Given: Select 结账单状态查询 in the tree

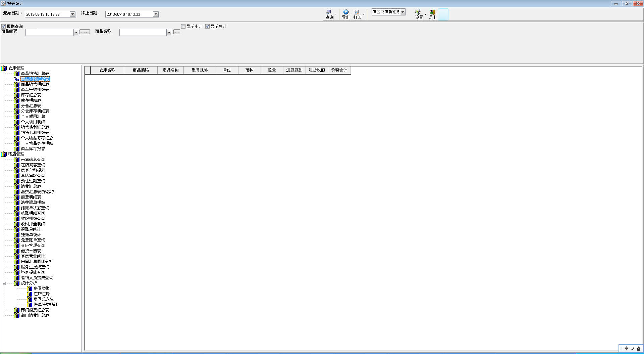Looking at the screenshot, I should click(35, 208).
